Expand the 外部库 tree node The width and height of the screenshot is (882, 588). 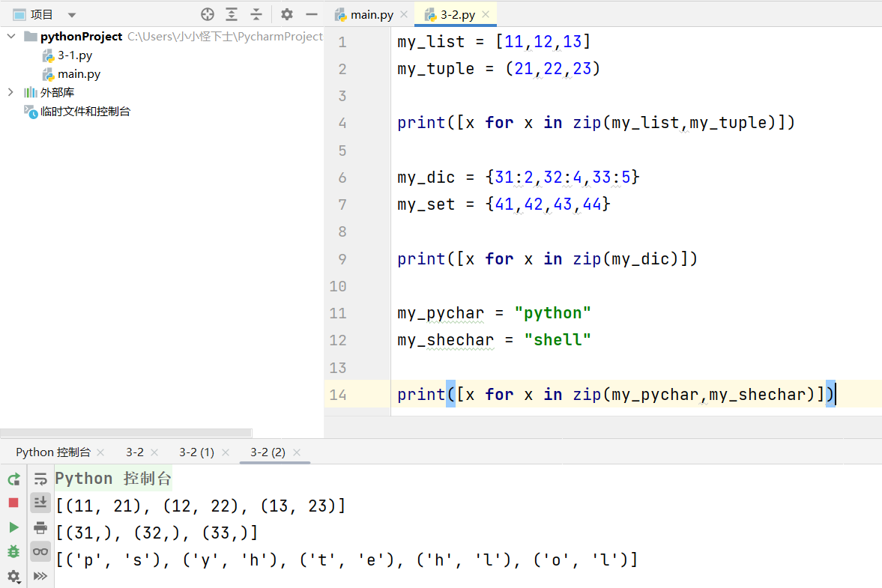[x=10, y=91]
